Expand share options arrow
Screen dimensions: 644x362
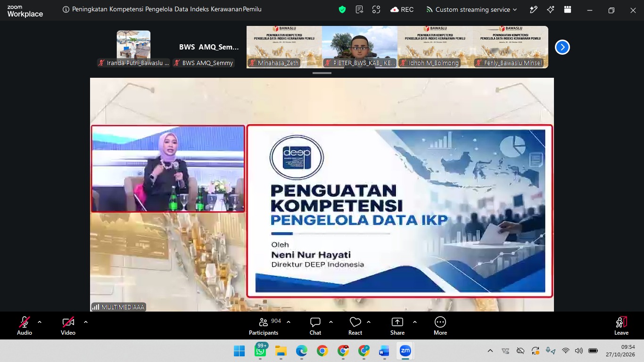[415, 322]
